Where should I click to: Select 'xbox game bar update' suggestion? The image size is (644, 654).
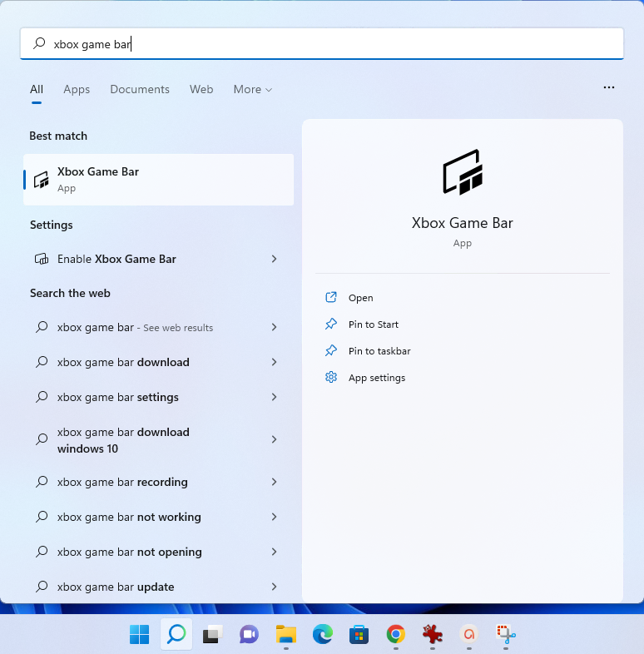coord(158,587)
